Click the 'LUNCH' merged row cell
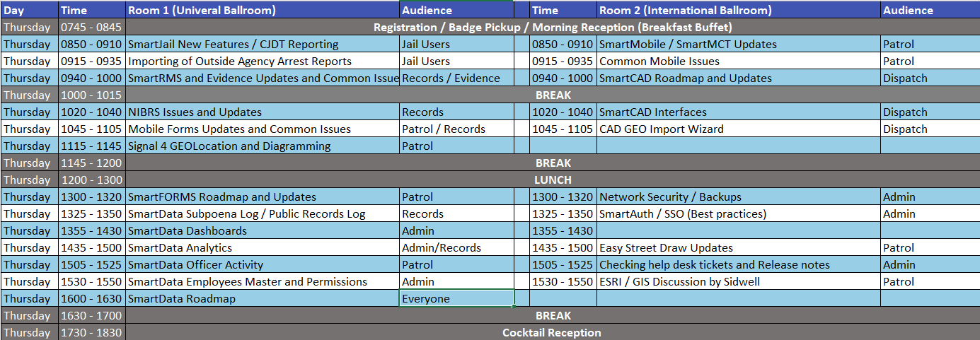This screenshot has height=340, width=980. coord(552,180)
